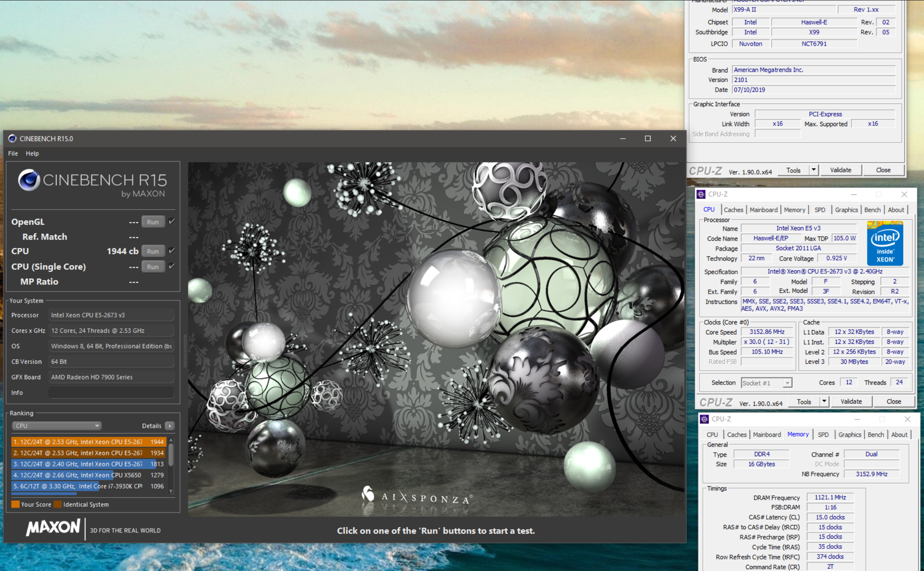The image size is (924, 571).
Task: Select ranking row 1 with score 1944
Action: click(x=89, y=442)
